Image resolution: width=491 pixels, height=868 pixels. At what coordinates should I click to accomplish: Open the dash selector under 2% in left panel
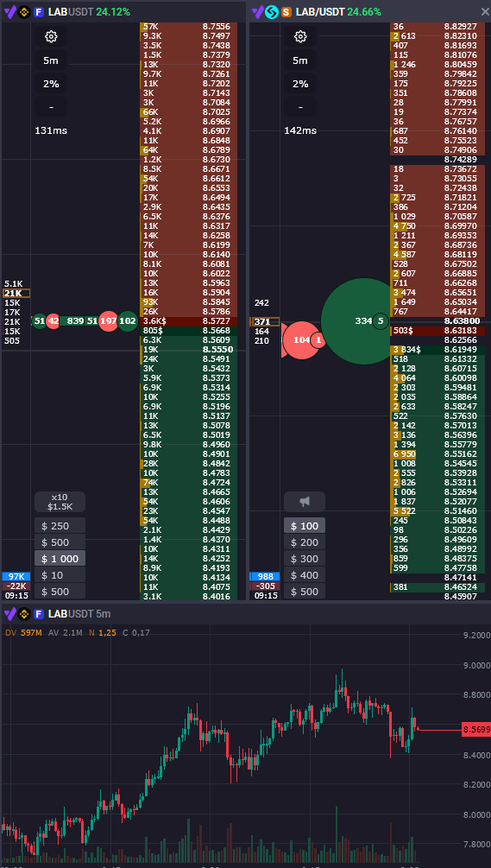(51, 107)
